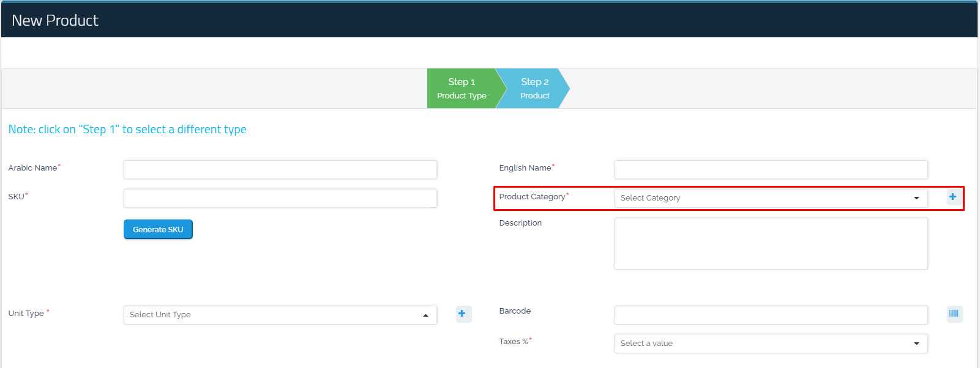The height and width of the screenshot is (368, 980).
Task: Click the Taxes % label
Action: 514,342
